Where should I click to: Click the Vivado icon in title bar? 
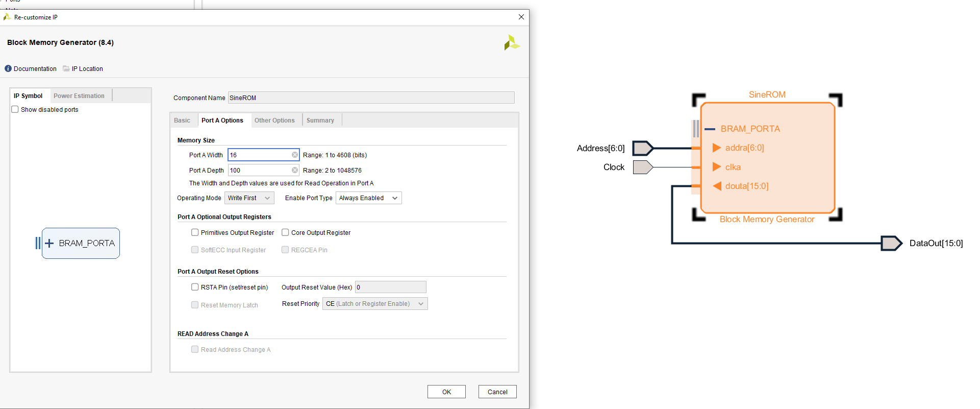pyautogui.click(x=7, y=17)
